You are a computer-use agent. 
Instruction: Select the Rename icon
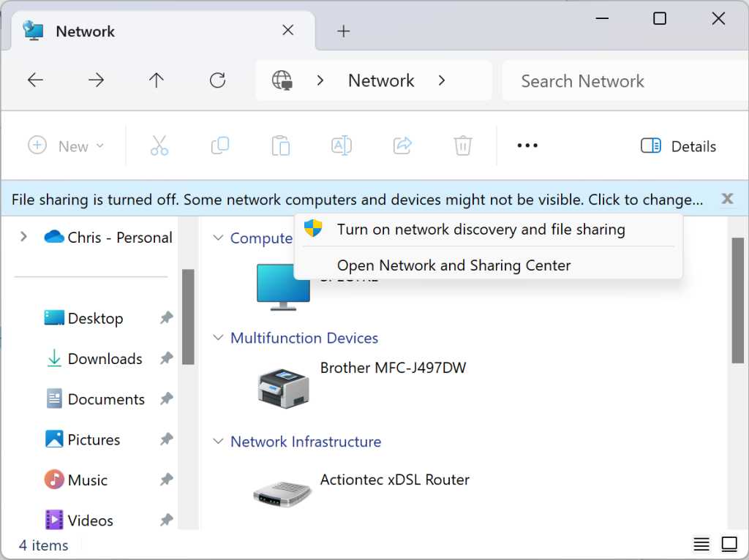coord(341,145)
